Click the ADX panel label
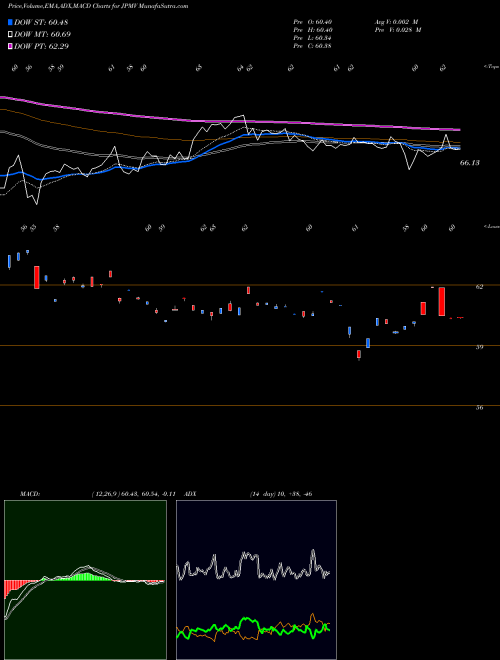 [x=190, y=494]
